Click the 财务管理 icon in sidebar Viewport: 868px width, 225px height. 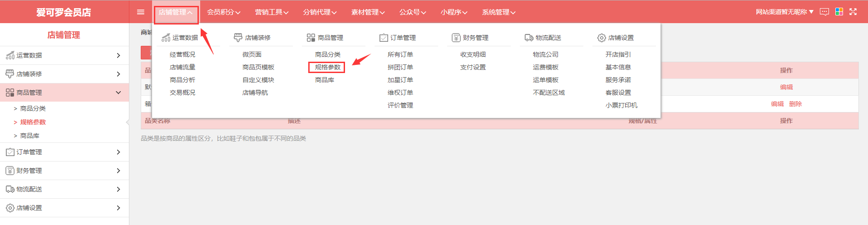click(x=10, y=171)
